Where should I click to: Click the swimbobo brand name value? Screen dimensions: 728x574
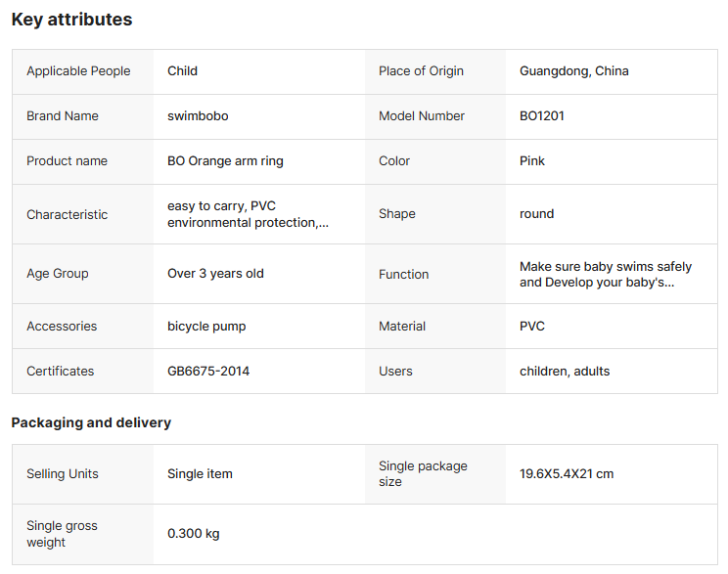[198, 115]
